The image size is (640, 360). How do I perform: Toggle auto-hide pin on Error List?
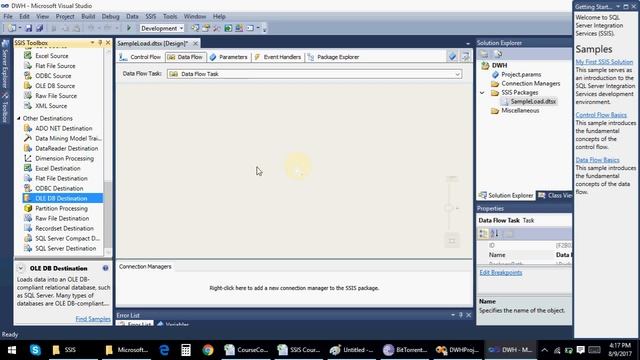click(x=461, y=315)
